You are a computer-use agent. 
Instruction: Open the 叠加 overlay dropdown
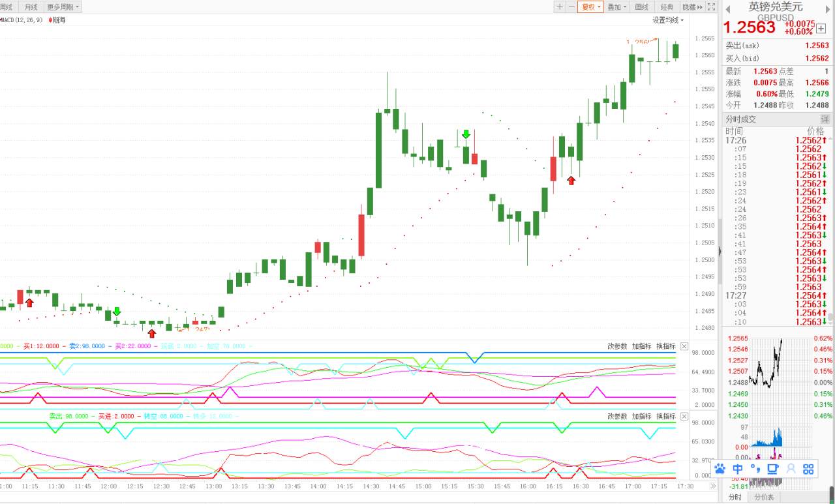(616, 7)
